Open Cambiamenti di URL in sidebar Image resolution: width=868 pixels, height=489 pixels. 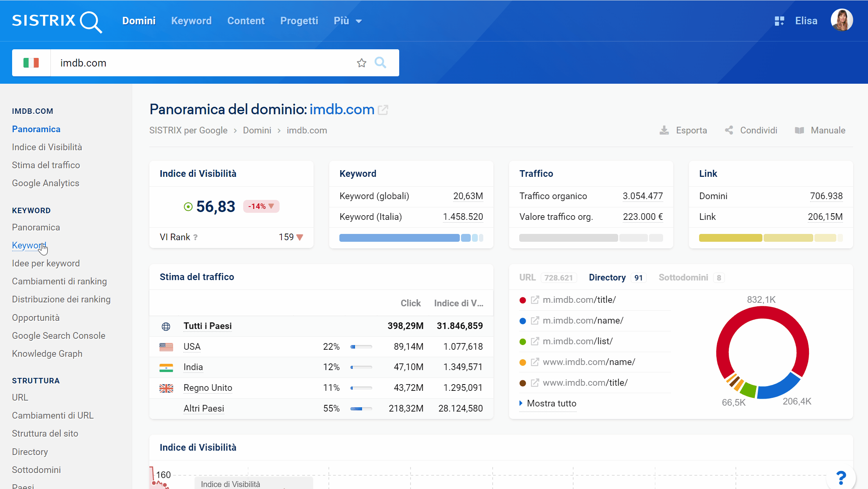pos(53,415)
